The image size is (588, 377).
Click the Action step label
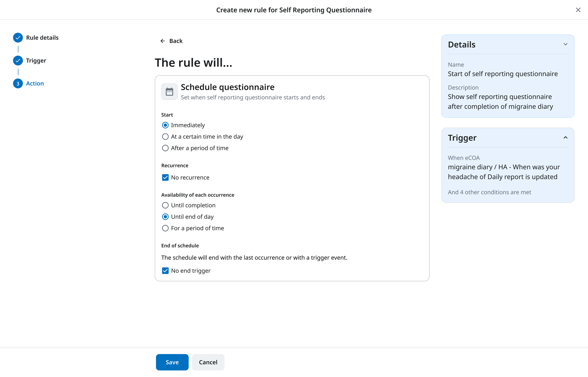[35, 84]
